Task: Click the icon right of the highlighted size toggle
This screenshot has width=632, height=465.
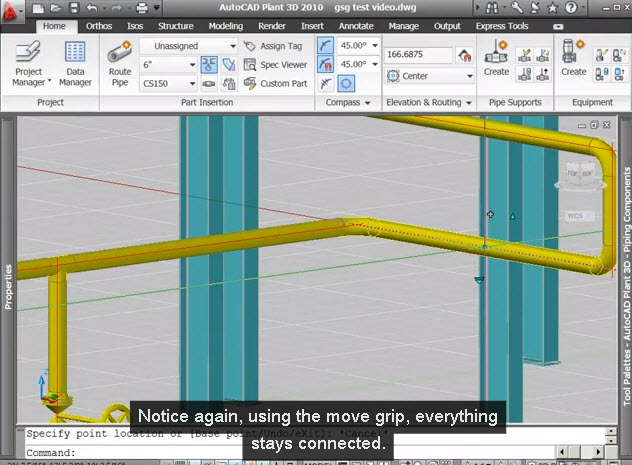Action: point(229,64)
